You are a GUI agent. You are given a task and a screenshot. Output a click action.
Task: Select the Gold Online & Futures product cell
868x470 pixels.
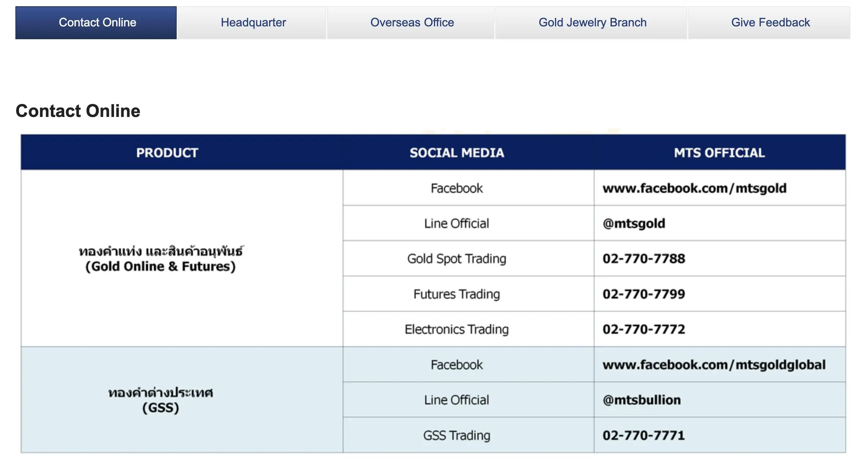pyautogui.click(x=182, y=258)
